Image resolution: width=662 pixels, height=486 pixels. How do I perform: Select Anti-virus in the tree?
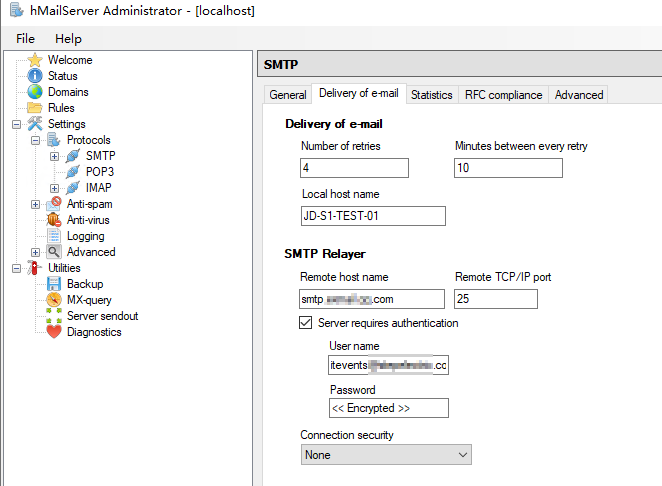pyautogui.click(x=88, y=220)
